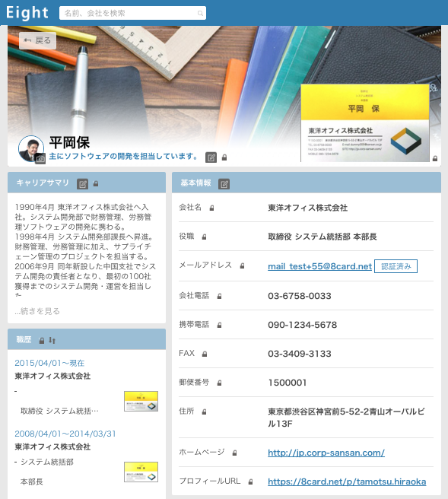The height and width of the screenshot is (499, 448).
Task: Click the lock icon beside 会社名
Action: (x=211, y=208)
